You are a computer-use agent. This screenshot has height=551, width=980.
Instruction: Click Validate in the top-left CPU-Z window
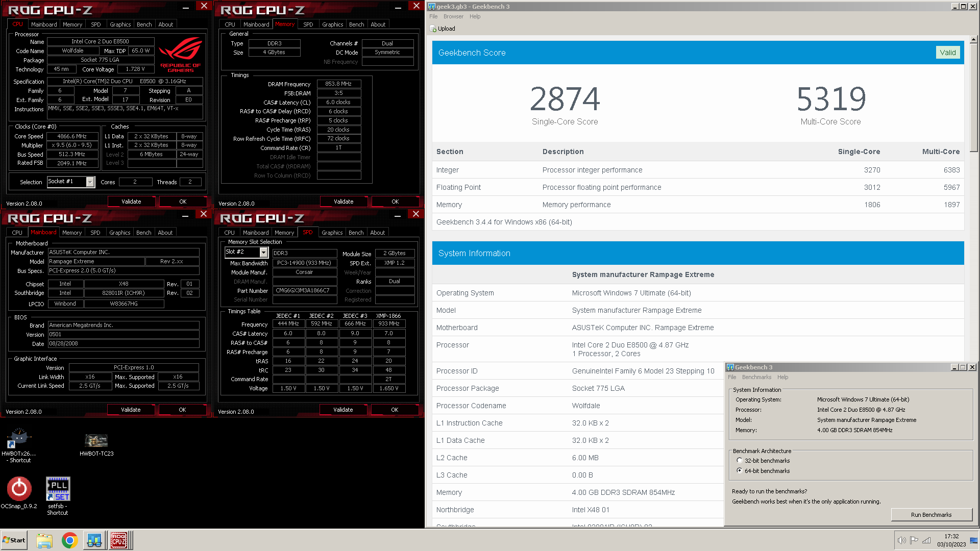pyautogui.click(x=131, y=202)
